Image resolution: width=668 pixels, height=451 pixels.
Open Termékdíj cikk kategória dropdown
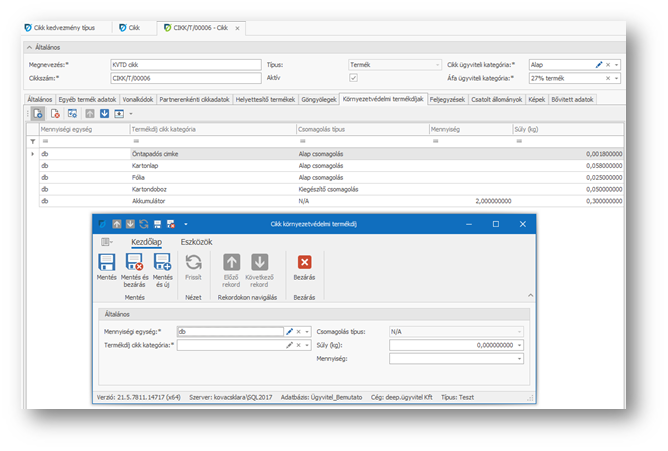pyautogui.click(x=307, y=344)
